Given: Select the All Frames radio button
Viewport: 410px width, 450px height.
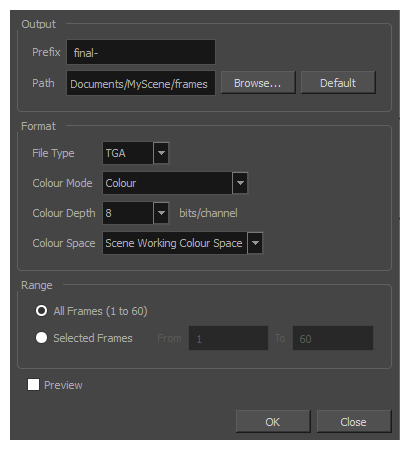Looking at the screenshot, I should 41,311.
